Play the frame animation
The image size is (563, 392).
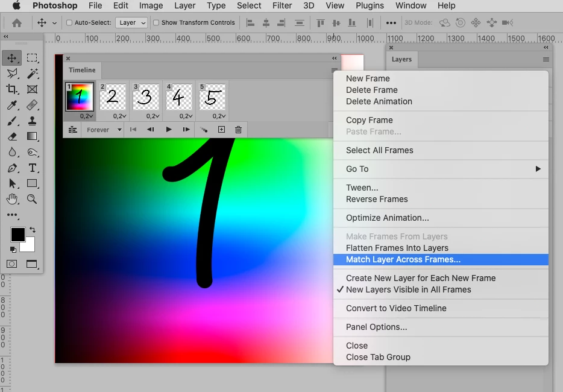point(168,130)
